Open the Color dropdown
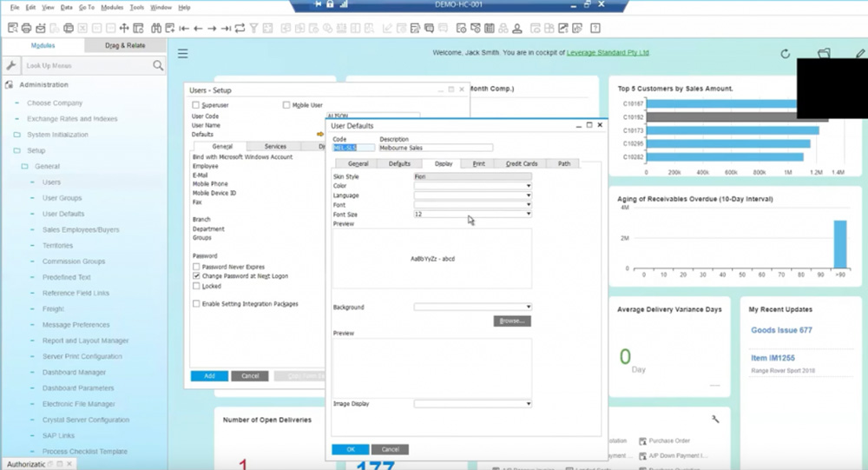The image size is (868, 470). pos(528,186)
